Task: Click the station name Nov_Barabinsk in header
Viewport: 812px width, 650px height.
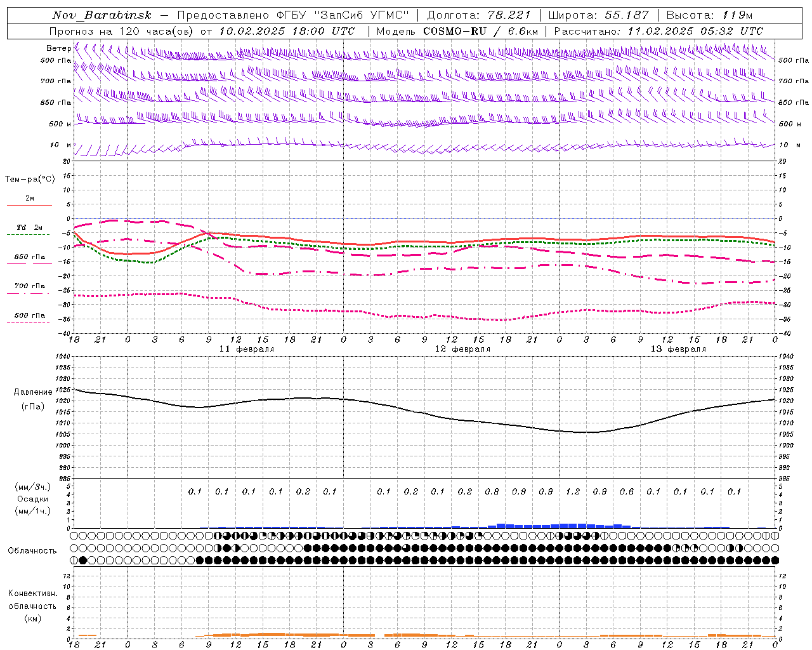Action: (x=102, y=15)
